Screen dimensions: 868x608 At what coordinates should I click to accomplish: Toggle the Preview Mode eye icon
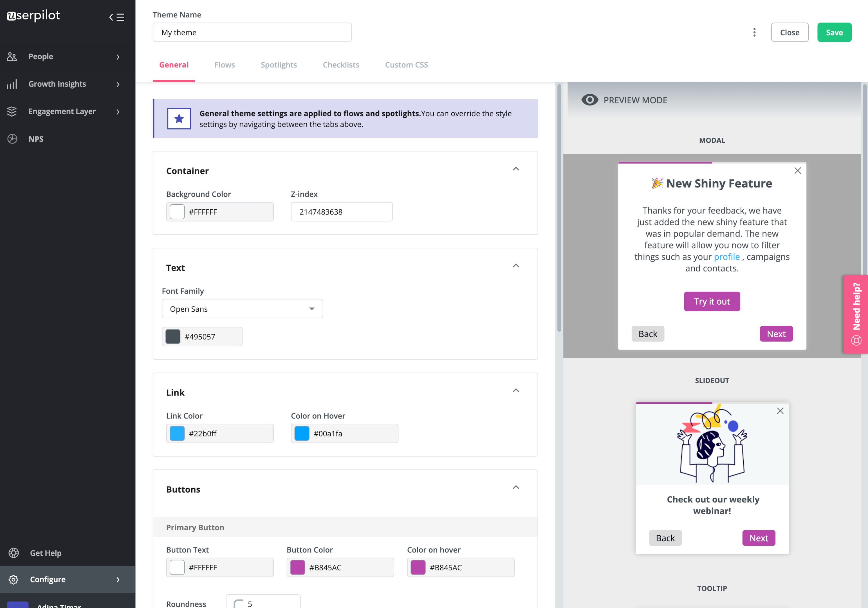[588, 100]
